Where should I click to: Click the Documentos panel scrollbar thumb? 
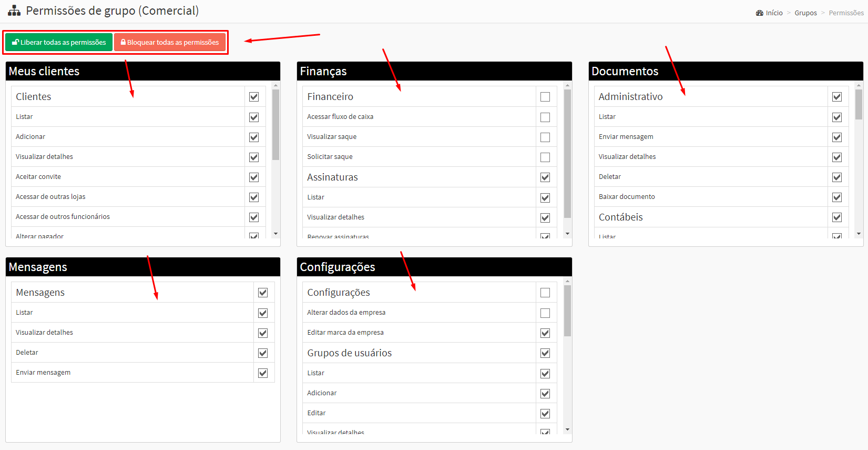click(x=859, y=104)
